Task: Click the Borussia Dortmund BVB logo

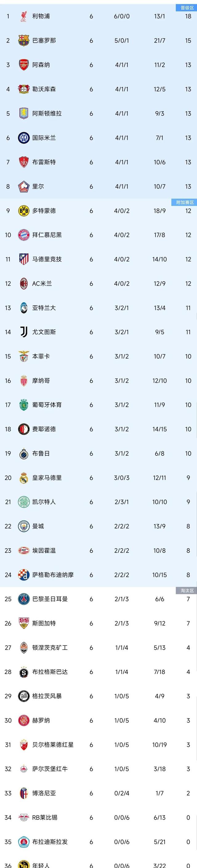Action: click(24, 211)
